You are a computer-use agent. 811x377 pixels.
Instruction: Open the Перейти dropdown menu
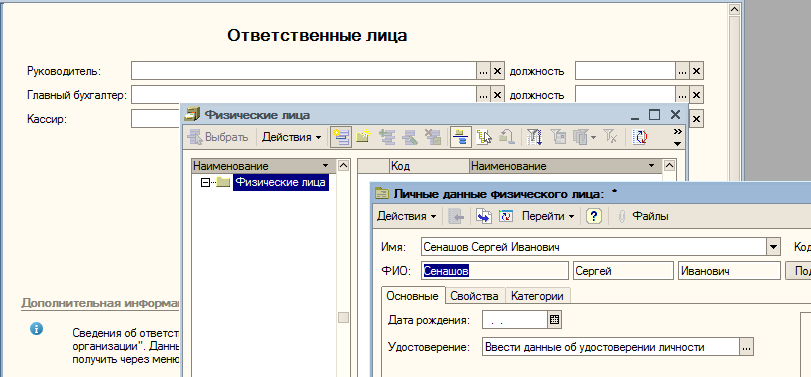coord(548,216)
